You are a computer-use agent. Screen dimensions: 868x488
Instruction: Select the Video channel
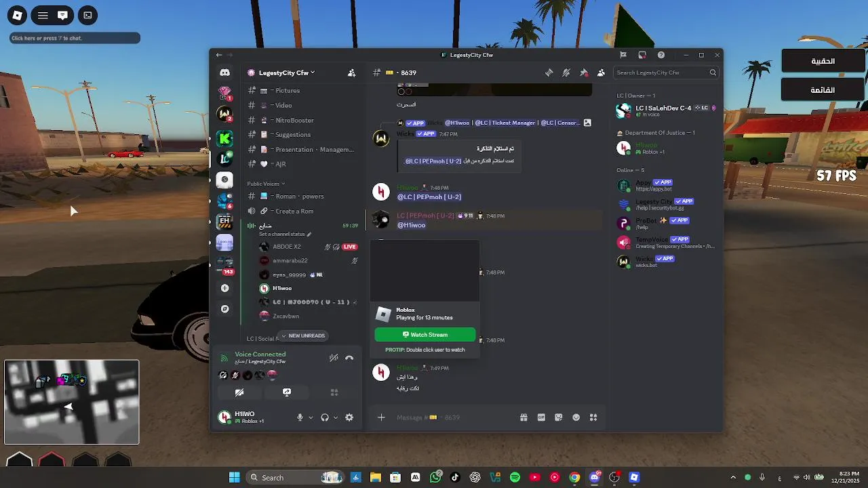[302, 105]
